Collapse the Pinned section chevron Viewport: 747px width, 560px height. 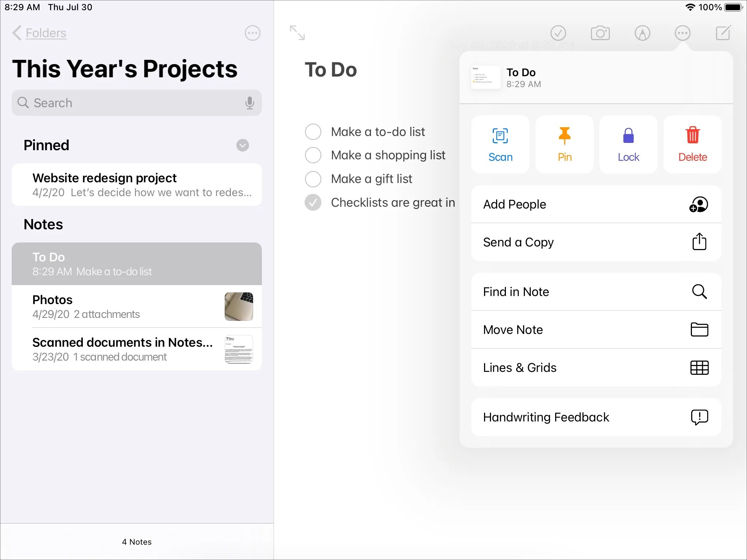pos(243,145)
